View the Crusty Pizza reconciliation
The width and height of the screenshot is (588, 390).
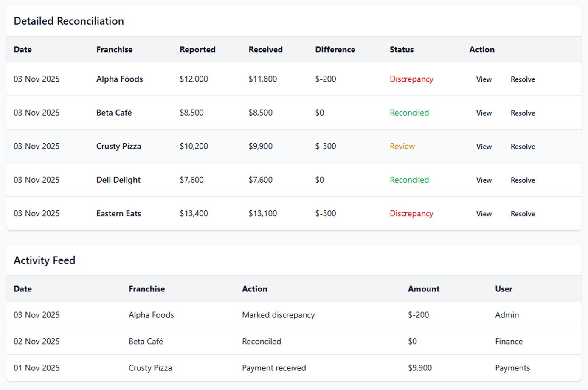pyautogui.click(x=484, y=147)
